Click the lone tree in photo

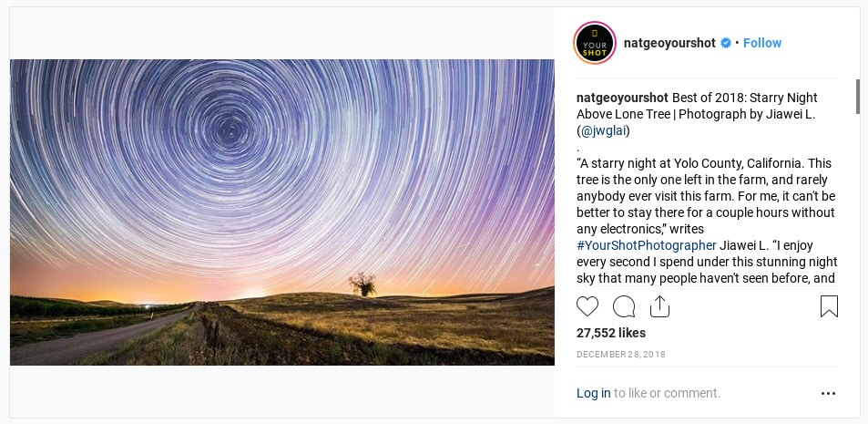tap(363, 284)
